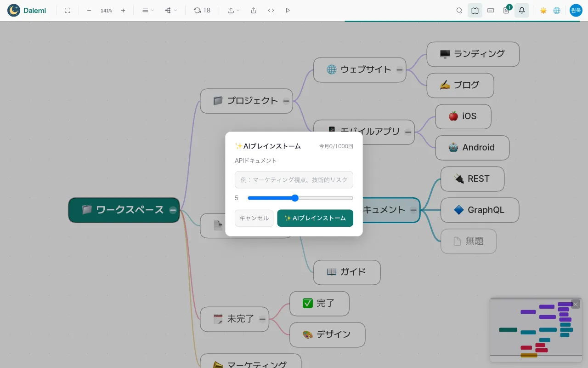Select the iOS node
The height and width of the screenshot is (368, 588).
(x=463, y=116)
